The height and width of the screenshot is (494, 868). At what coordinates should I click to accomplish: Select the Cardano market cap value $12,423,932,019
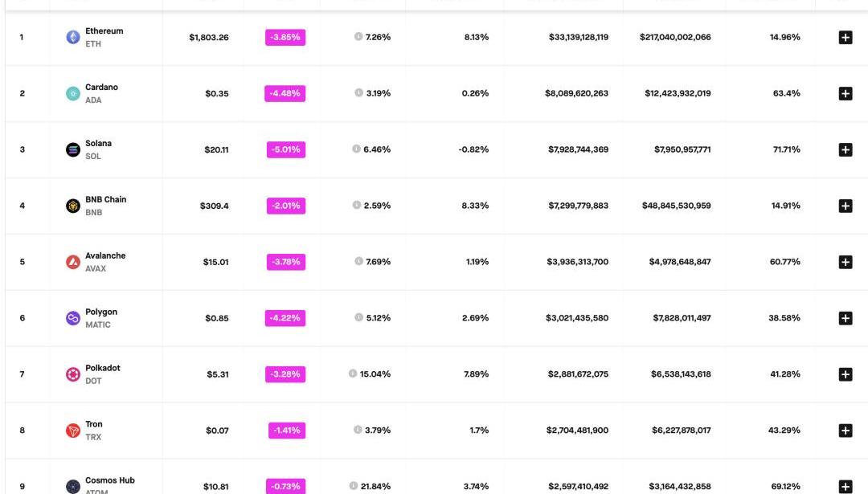[x=678, y=93]
